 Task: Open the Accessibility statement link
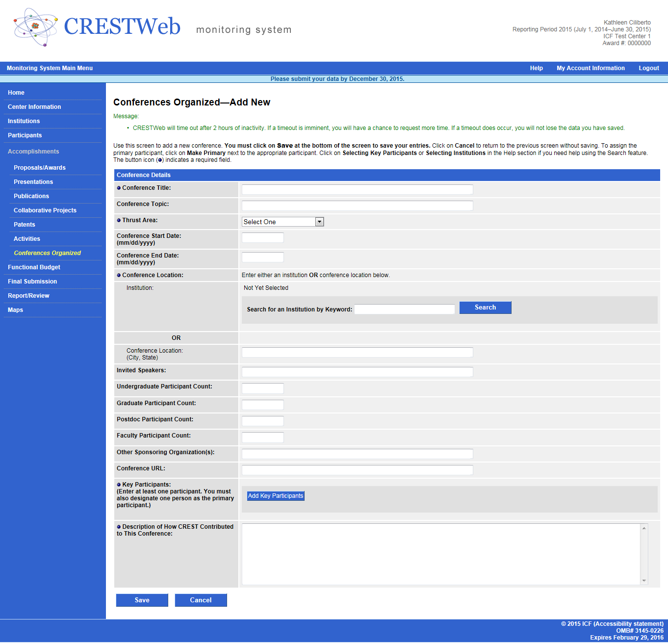(628, 624)
